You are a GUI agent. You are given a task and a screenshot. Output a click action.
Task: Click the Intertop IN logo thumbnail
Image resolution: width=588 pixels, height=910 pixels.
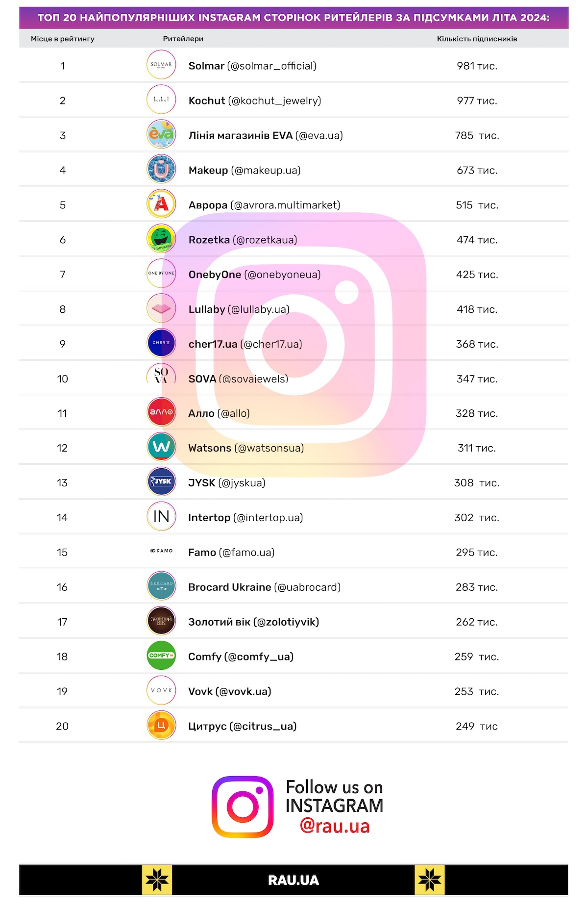click(161, 516)
